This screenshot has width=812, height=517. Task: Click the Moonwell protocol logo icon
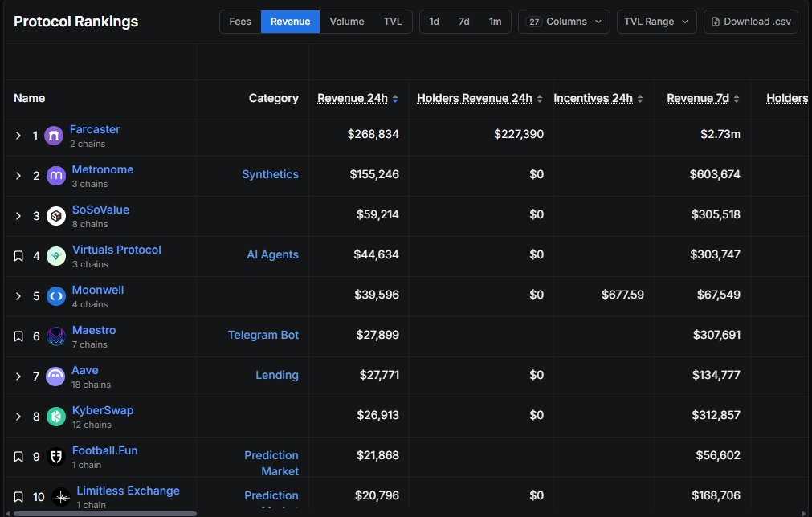(56, 296)
